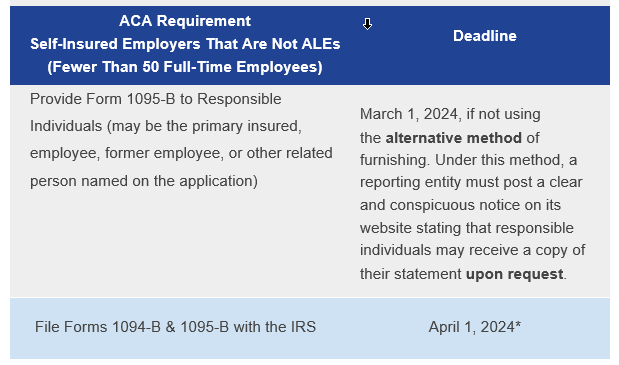Click the empty area below 'person named' text
The width and height of the screenshot is (619, 365).
[x=182, y=241]
